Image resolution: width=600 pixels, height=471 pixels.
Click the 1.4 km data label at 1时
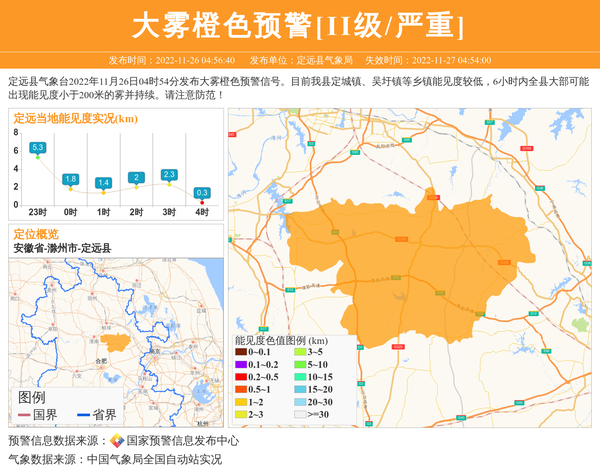[x=103, y=182]
